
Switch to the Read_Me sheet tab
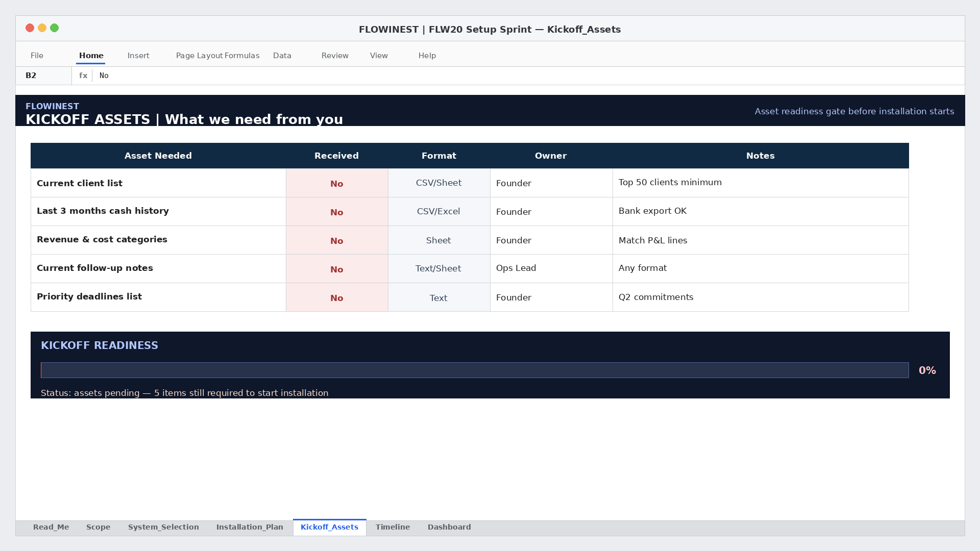point(51,528)
